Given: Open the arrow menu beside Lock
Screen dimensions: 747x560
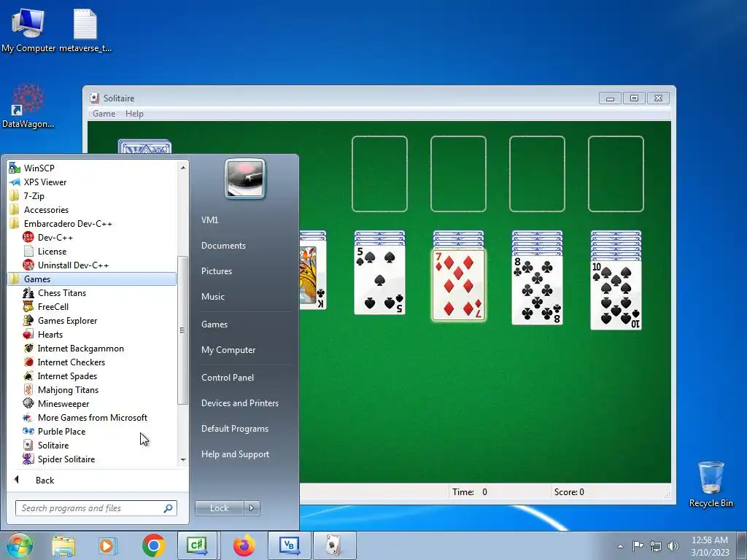Looking at the screenshot, I should [x=252, y=508].
